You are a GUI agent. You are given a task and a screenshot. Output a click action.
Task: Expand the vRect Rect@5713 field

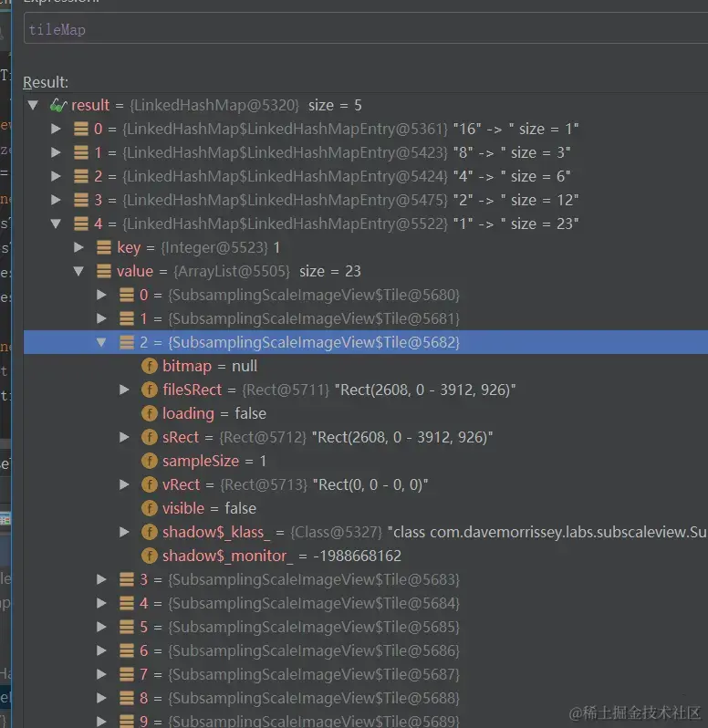[124, 484]
